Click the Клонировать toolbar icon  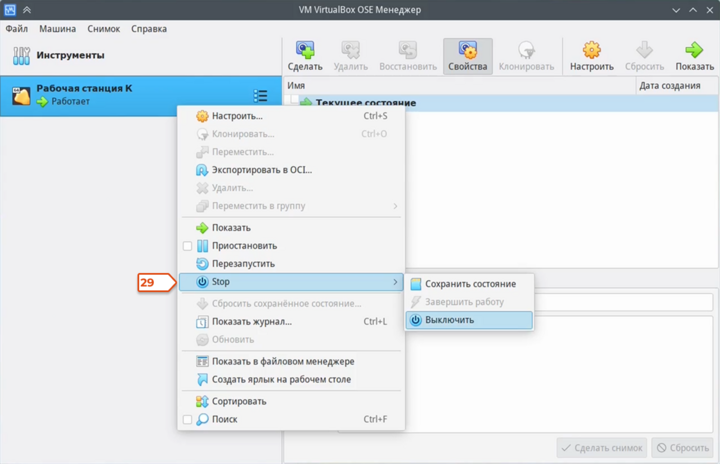[526, 50]
